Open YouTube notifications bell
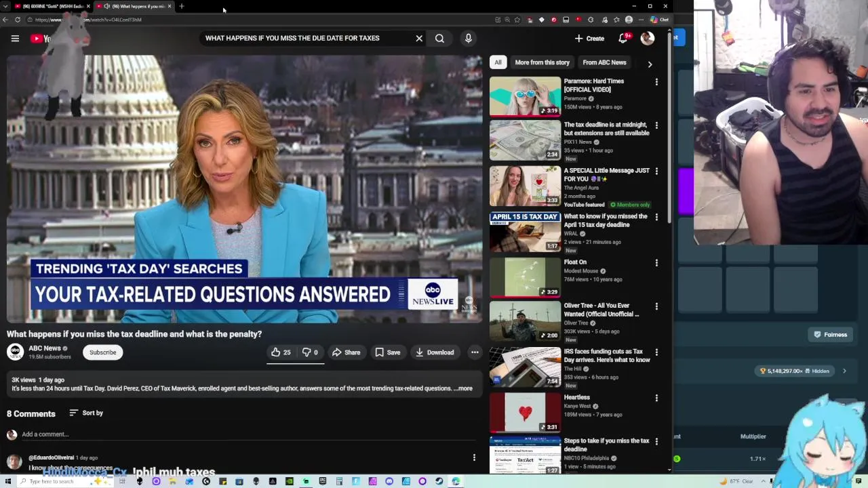 coord(623,39)
